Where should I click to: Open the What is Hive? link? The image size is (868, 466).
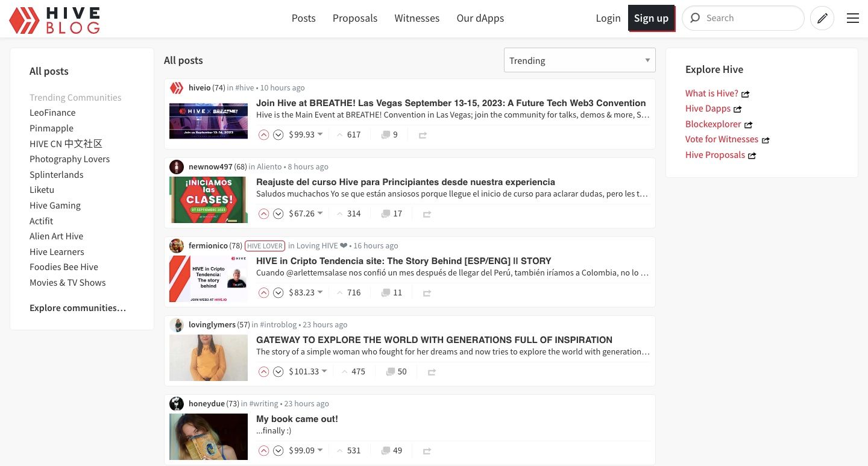pos(717,93)
